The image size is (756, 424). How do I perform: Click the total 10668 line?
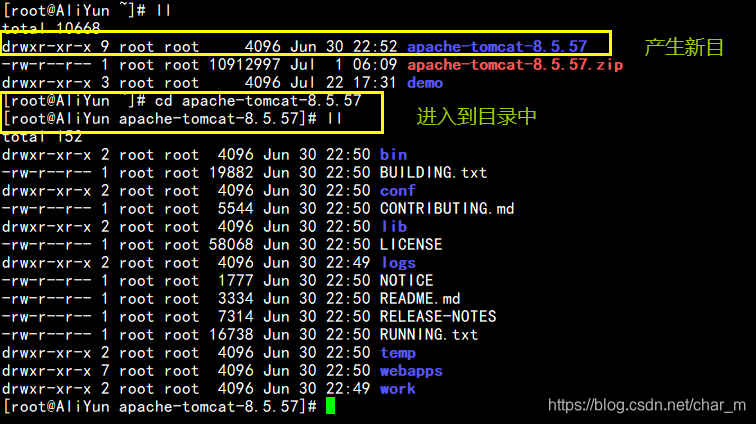click(x=51, y=28)
